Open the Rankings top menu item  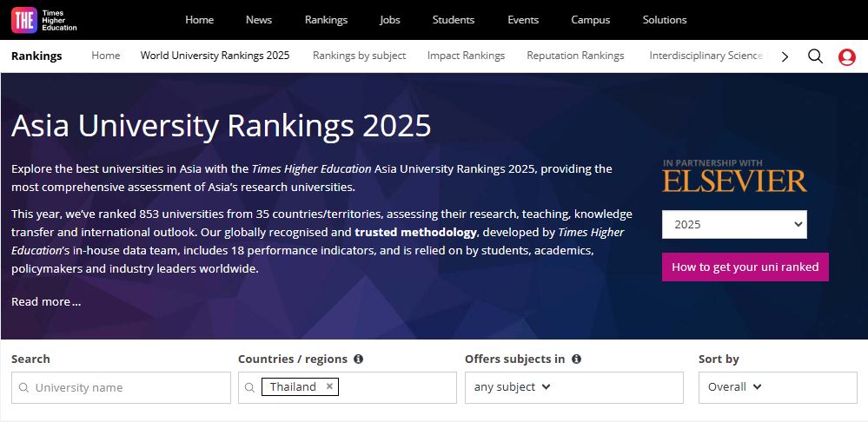pyautogui.click(x=326, y=20)
